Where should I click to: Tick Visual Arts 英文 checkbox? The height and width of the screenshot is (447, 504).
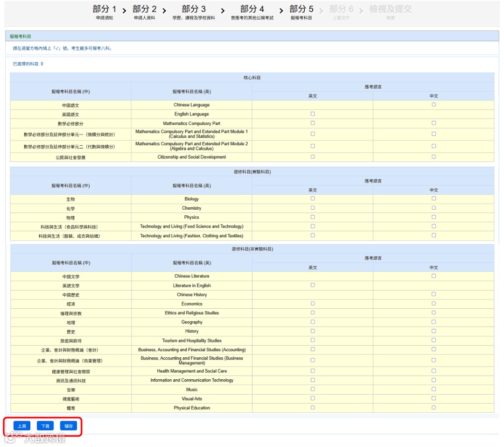(313, 398)
